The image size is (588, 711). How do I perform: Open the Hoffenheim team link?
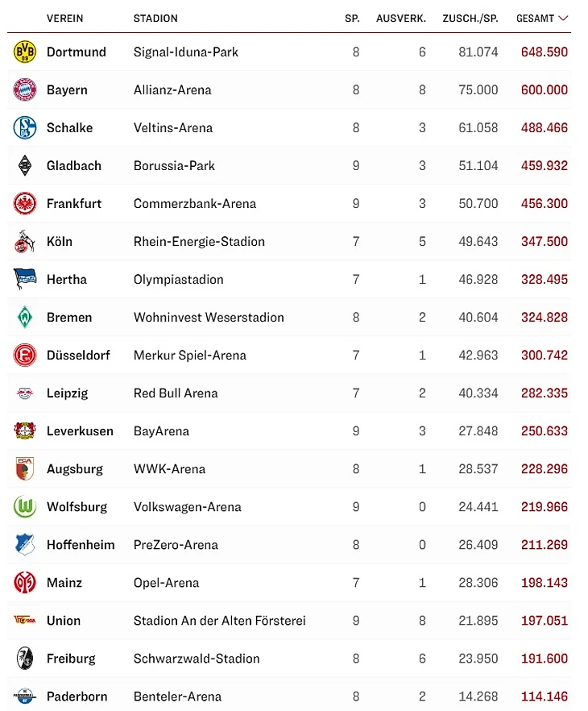[81, 545]
